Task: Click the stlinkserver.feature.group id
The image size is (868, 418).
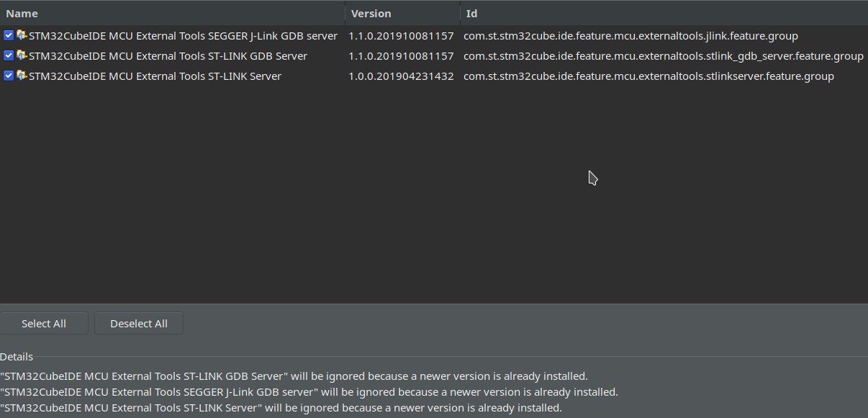Action: (x=648, y=76)
